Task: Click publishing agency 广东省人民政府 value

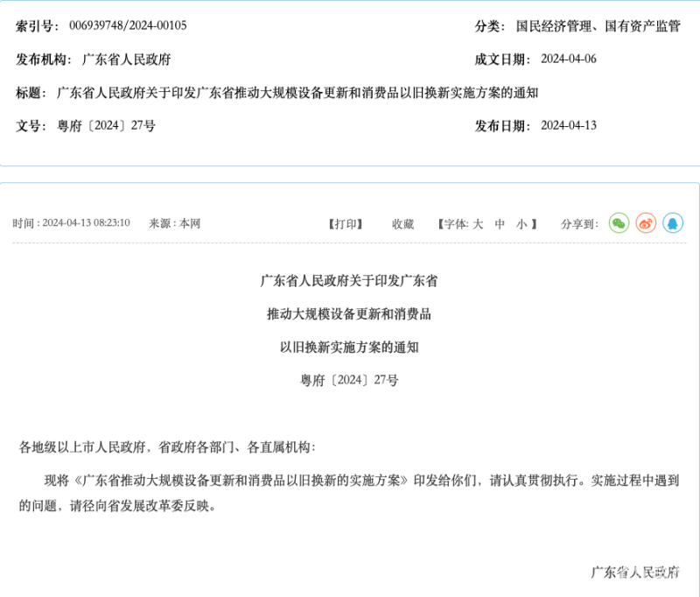Action: point(127,59)
